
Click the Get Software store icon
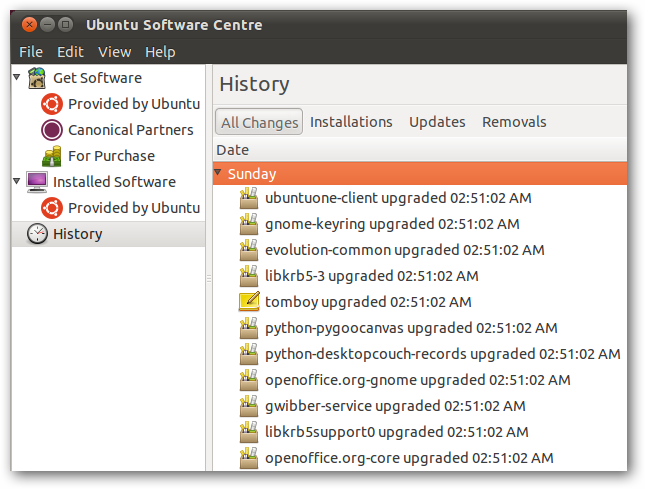[x=37, y=78]
